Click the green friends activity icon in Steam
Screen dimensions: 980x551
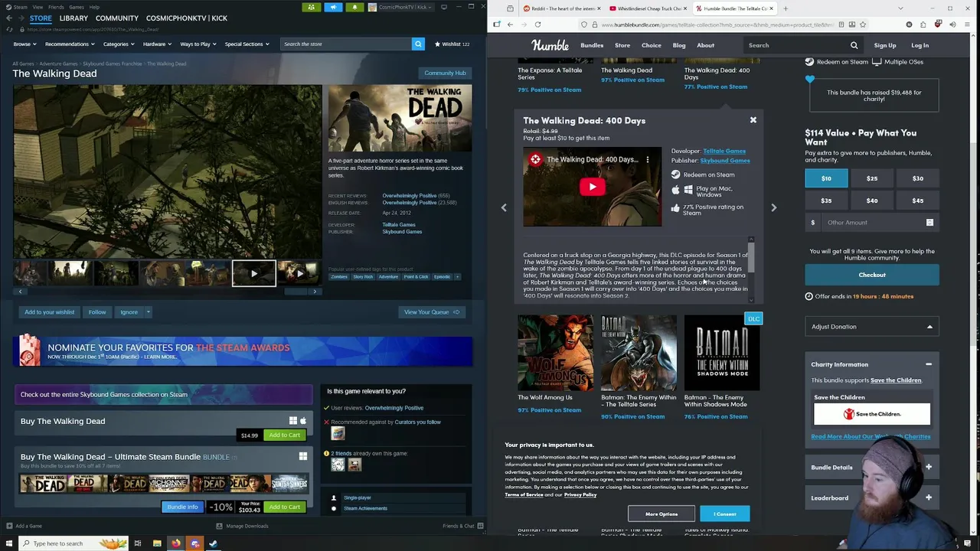coord(311,7)
